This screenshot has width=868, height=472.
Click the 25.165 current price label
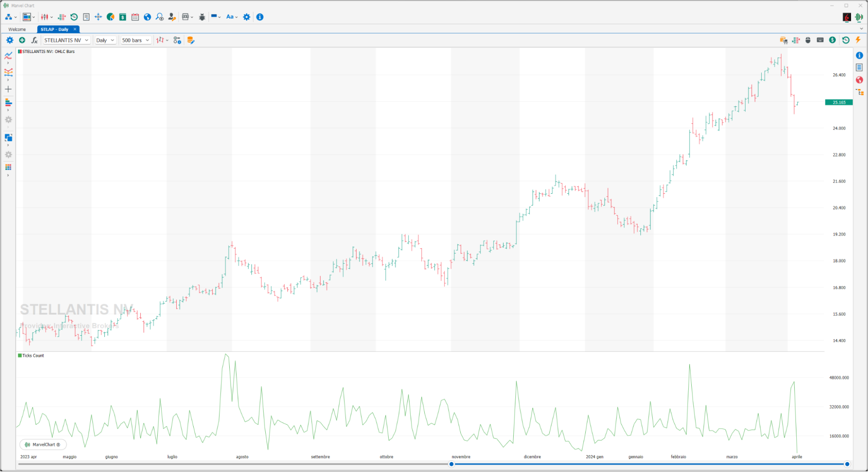[839, 102]
